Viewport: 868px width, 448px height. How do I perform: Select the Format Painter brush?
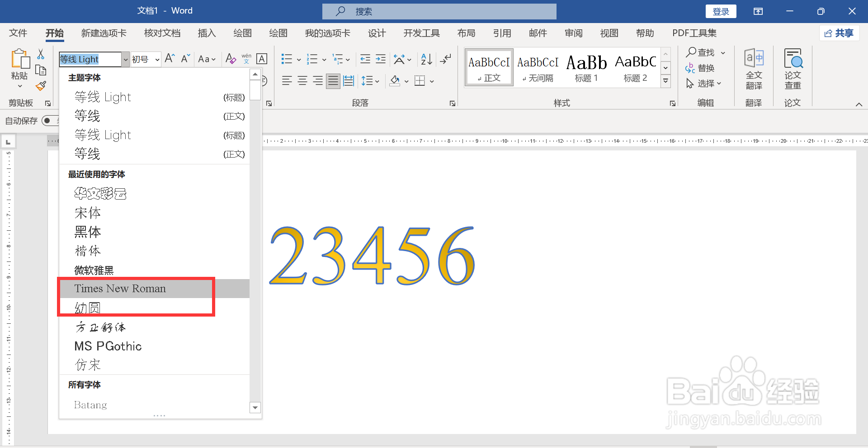41,86
